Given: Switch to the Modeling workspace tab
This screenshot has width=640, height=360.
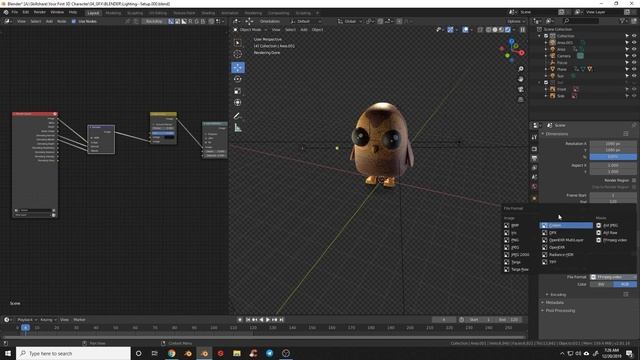Looking at the screenshot, I should [x=113, y=13].
